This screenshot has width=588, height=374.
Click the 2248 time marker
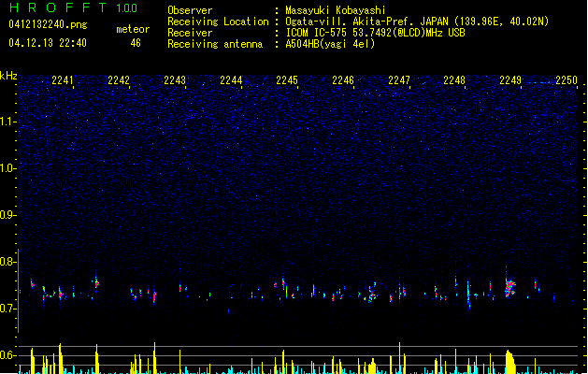click(x=454, y=80)
